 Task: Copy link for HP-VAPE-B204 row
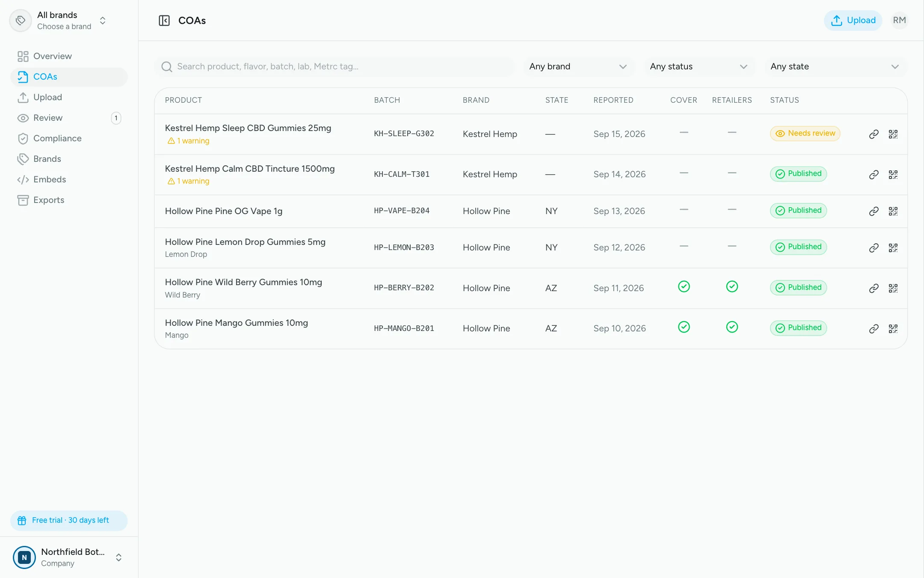tap(874, 212)
